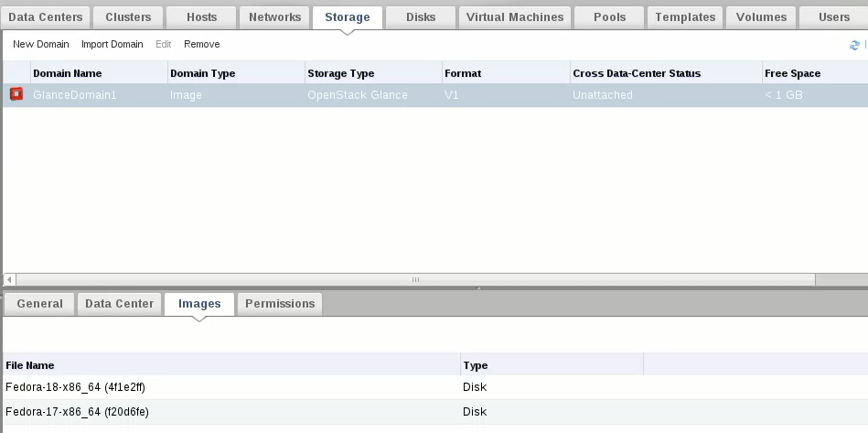The image size is (868, 433).
Task: Remove the selected storage domain
Action: pyautogui.click(x=201, y=44)
